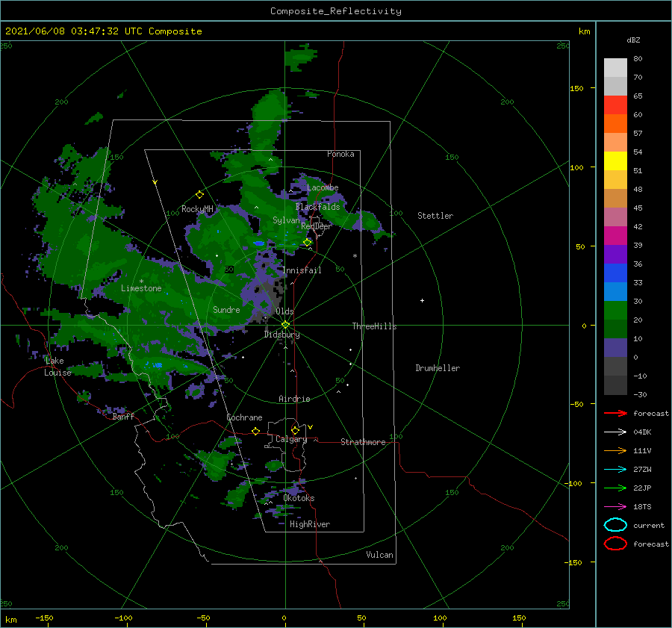
Task: Click the Airdrie city label
Action: pos(294,399)
